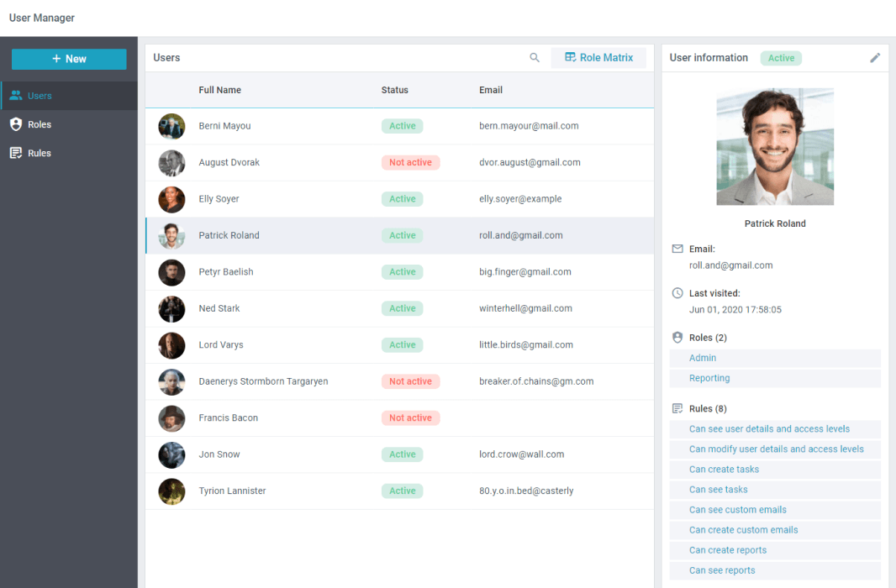The image size is (896, 588).
Task: Select the Petyr Baelish name
Action: (226, 272)
